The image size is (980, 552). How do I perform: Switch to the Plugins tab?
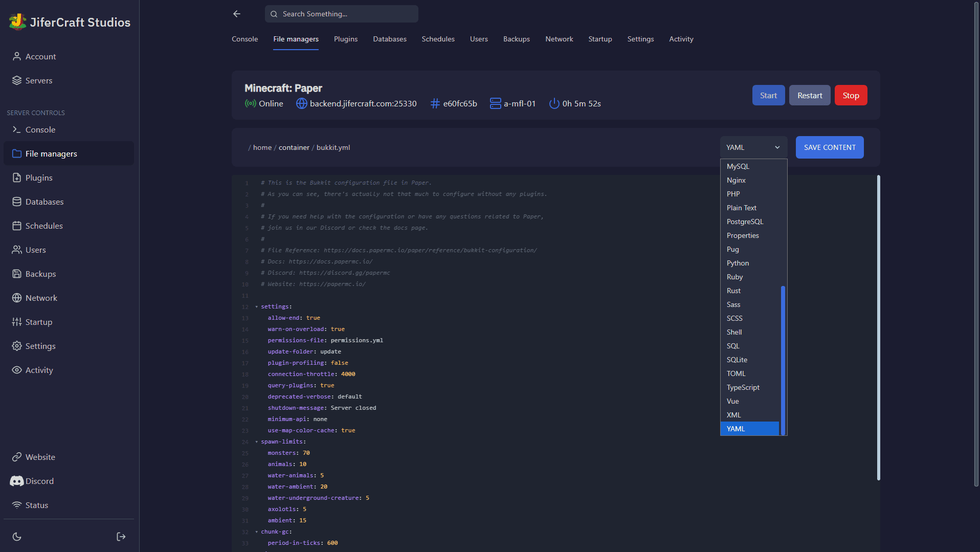pyautogui.click(x=345, y=39)
